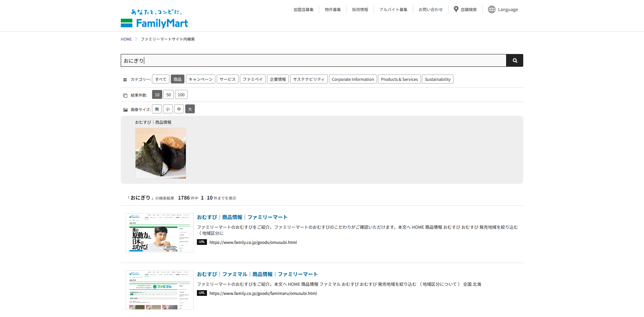Open おむすび｜商品情報｜ファミリーマート result title
Image resolution: width=644 pixels, height=317 pixels.
coord(242,217)
